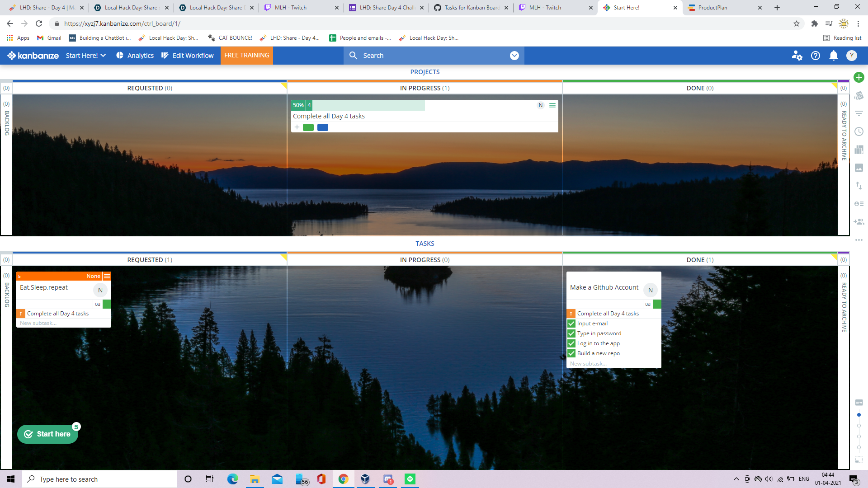The width and height of the screenshot is (868, 488).
Task: Click the invite teammates icon on the right sidebar
Action: coord(859,221)
